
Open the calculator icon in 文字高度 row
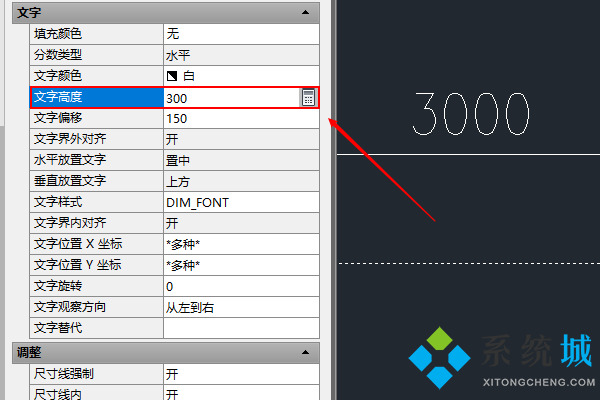[x=308, y=98]
